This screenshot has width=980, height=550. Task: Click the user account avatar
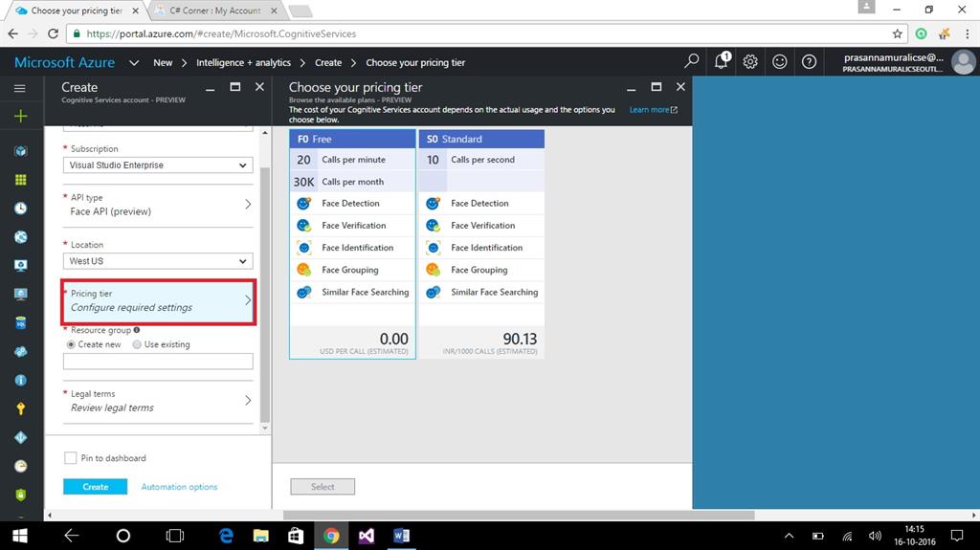[x=963, y=62]
